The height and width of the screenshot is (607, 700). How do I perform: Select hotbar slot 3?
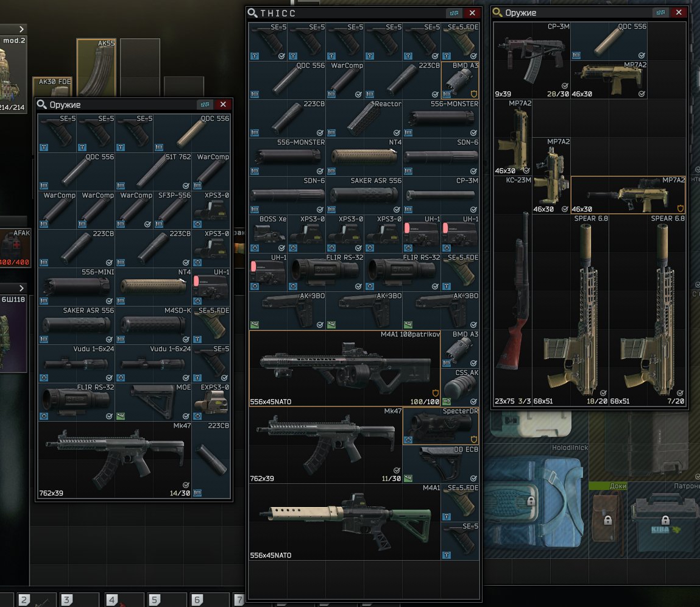[79, 600]
